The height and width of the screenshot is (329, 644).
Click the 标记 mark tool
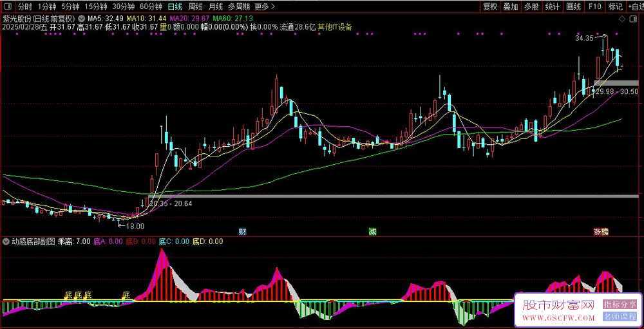(615, 6)
